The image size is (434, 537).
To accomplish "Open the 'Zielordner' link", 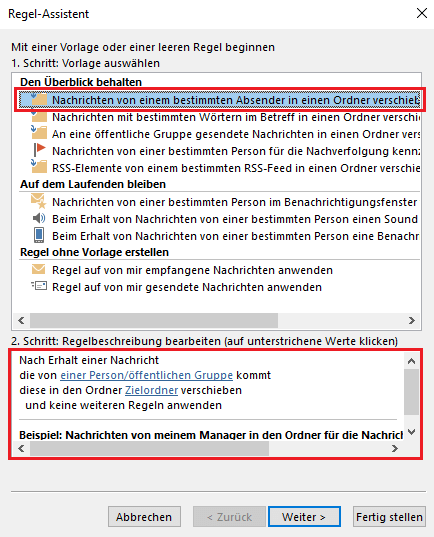I will (x=151, y=390).
